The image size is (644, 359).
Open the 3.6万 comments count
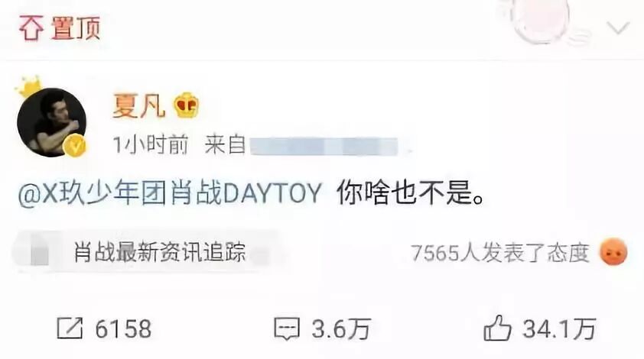click(x=341, y=329)
